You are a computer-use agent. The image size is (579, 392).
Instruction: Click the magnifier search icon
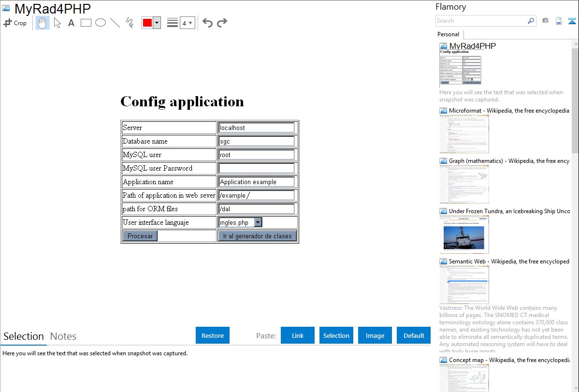531,21
